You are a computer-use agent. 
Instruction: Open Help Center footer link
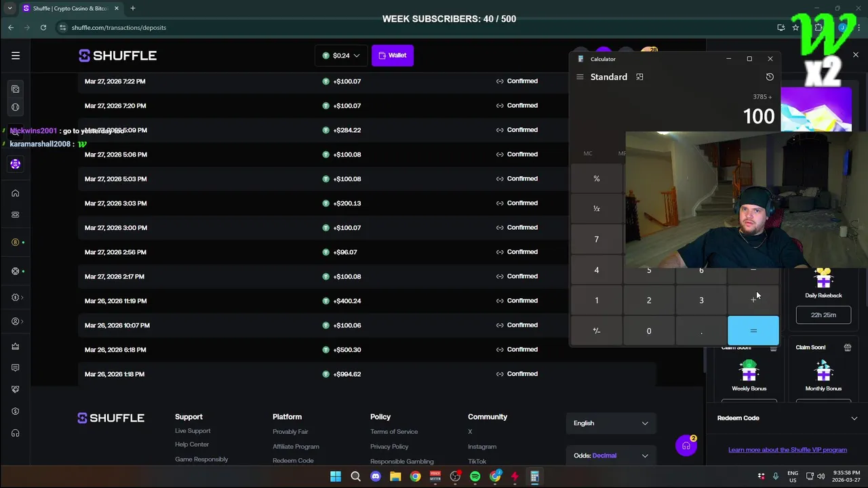coord(192,445)
